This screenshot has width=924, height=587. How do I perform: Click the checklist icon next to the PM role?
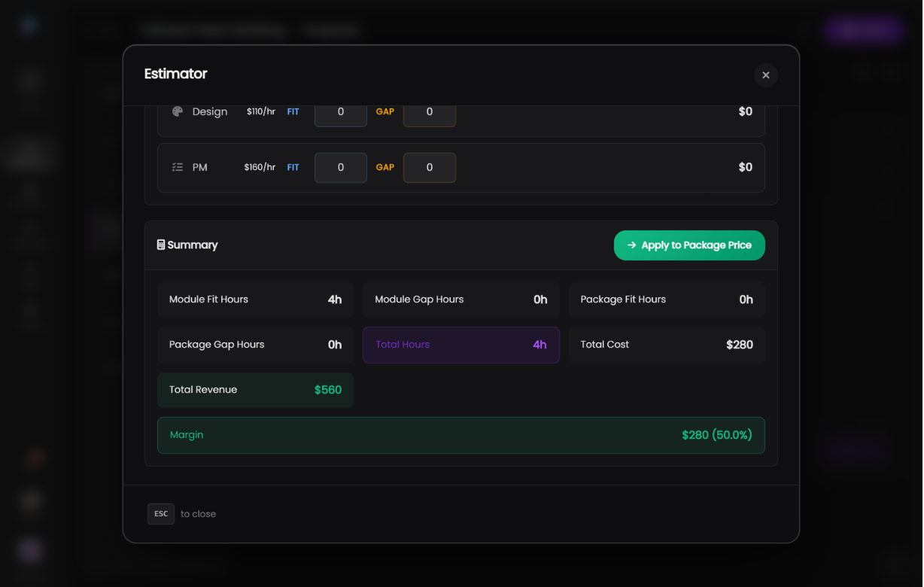click(x=177, y=166)
